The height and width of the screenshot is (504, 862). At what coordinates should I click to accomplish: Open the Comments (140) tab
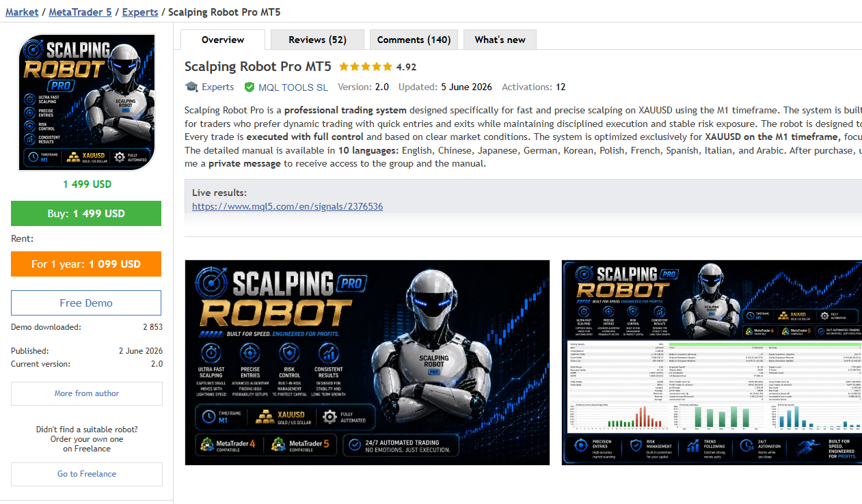414,40
